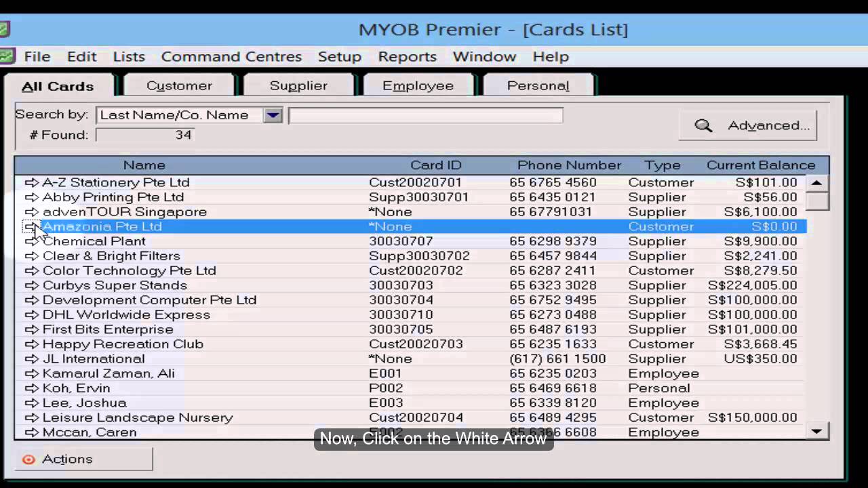Click the arrow icon beside A-Z Stationery Pte Ltd
Screen dimensions: 868x488
coord(32,182)
